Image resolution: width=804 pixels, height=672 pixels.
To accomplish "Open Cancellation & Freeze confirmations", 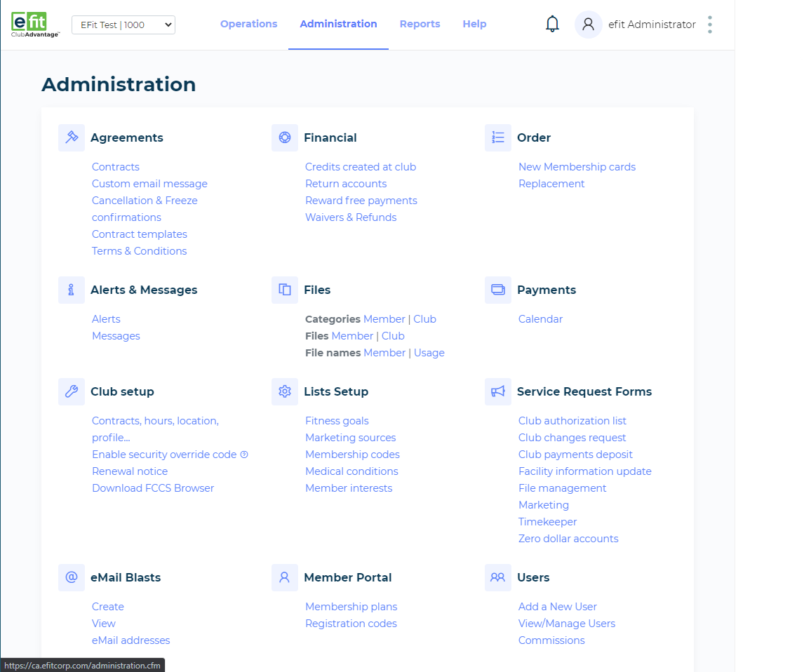I will tap(145, 209).
